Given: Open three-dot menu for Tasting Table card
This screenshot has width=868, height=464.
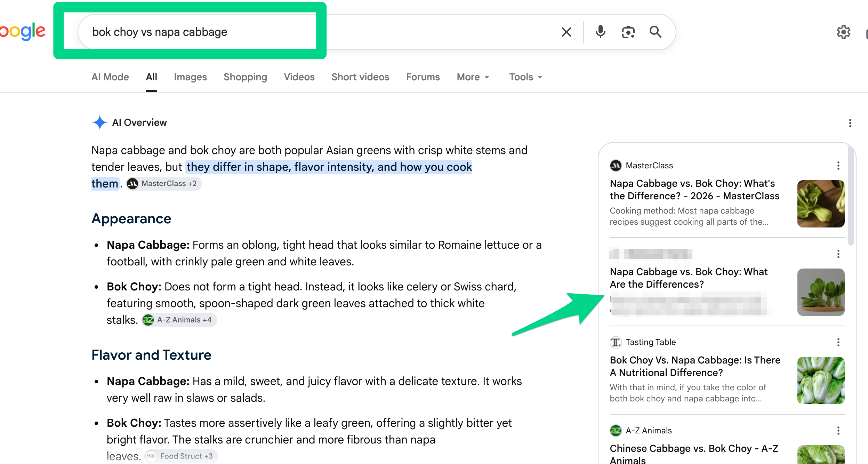Looking at the screenshot, I should (x=838, y=342).
